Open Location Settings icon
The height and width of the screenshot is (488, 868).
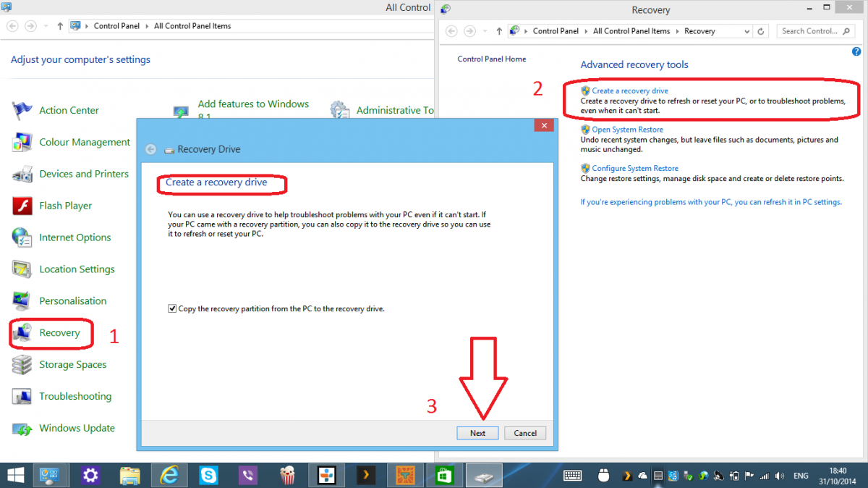pyautogui.click(x=22, y=269)
